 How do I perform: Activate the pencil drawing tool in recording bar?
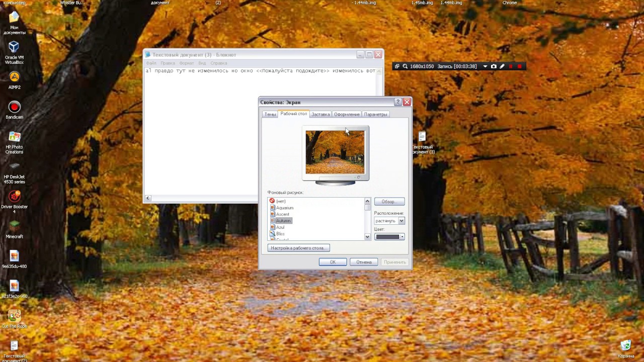pyautogui.click(x=502, y=66)
